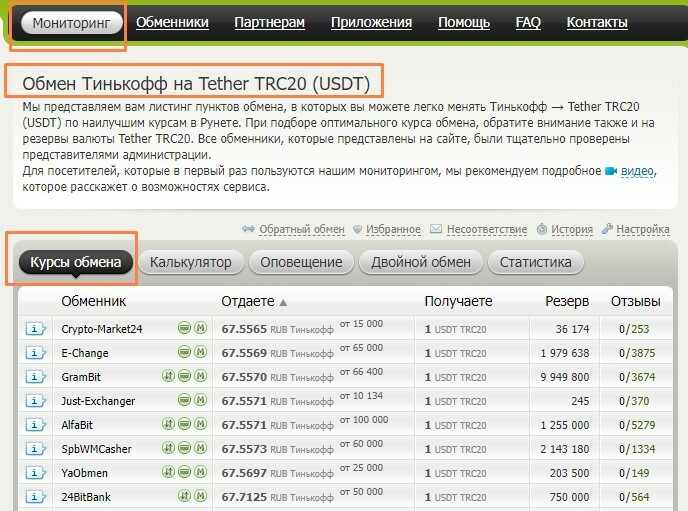Image resolution: width=688 pixels, height=511 pixels.
Task: Click the Несоответствие link
Action: tap(487, 229)
